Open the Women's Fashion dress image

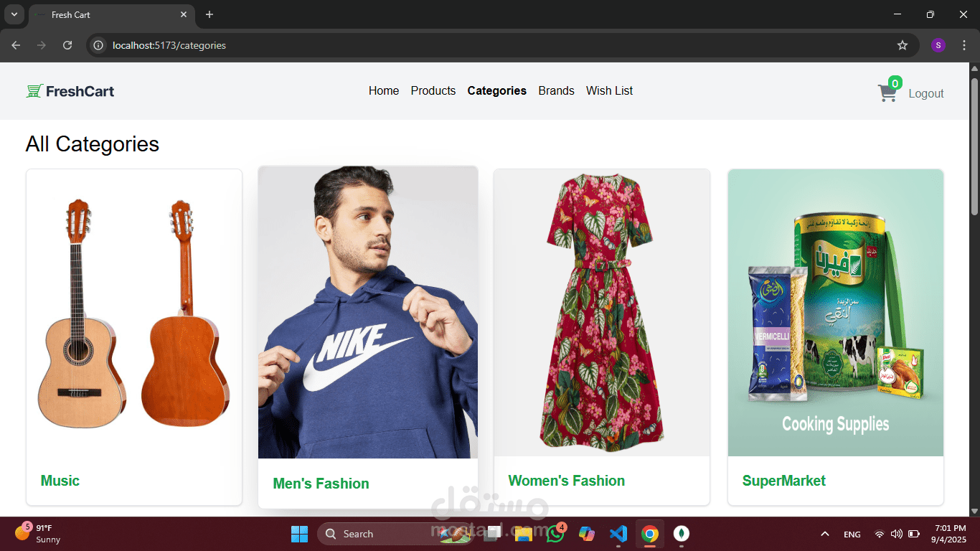(x=602, y=313)
